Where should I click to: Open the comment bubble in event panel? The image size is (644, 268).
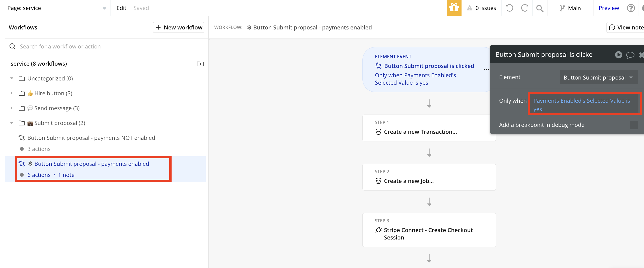pos(630,54)
